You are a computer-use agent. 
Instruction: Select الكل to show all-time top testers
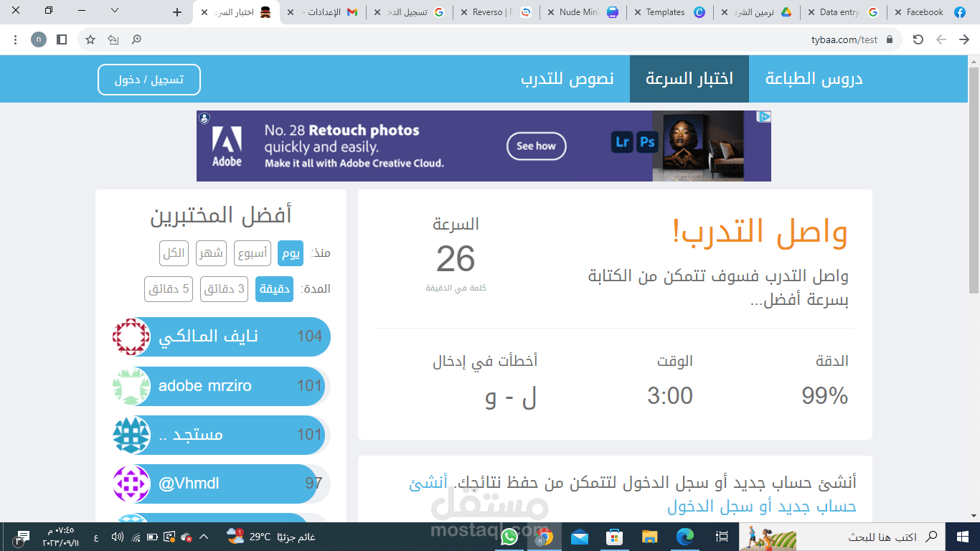click(173, 253)
